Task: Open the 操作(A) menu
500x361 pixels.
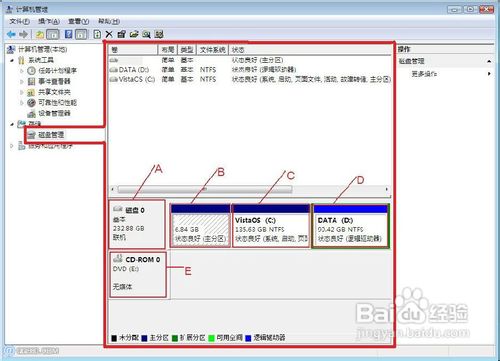Action: click(49, 22)
